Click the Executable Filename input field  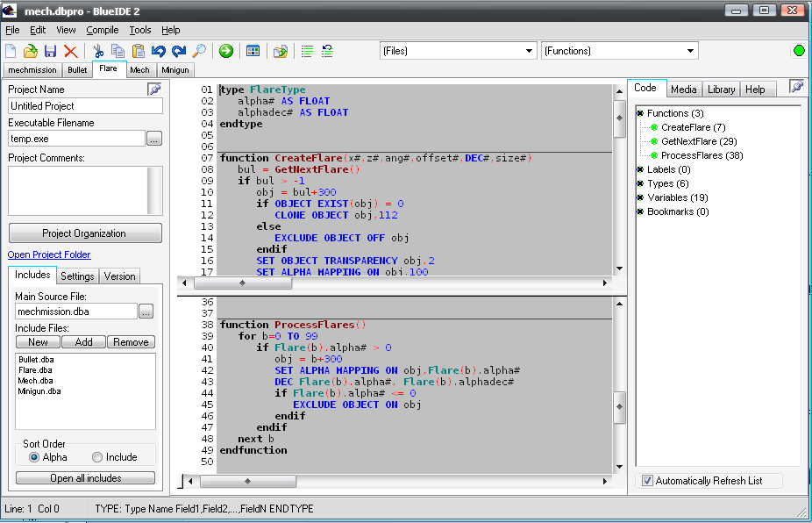76,139
